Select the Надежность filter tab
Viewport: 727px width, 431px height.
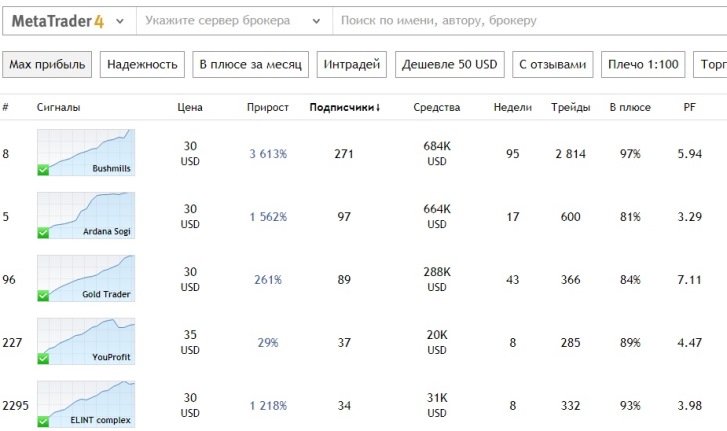point(142,65)
